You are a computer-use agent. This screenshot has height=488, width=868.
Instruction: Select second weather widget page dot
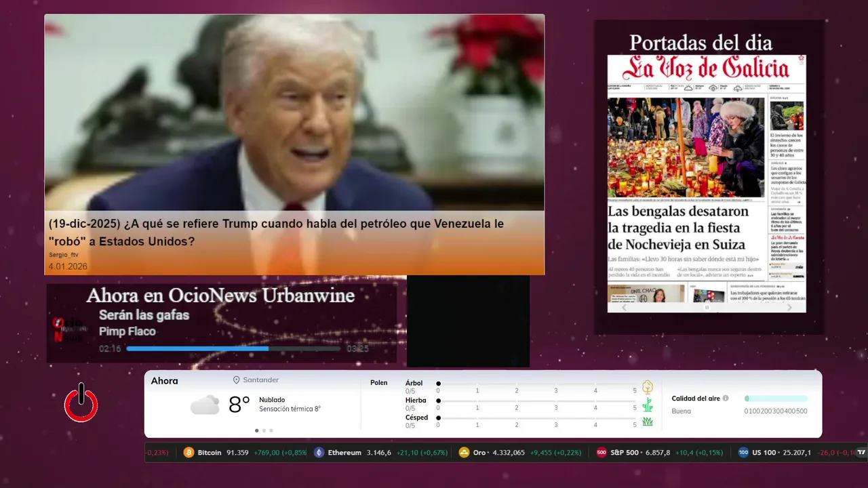pos(264,430)
